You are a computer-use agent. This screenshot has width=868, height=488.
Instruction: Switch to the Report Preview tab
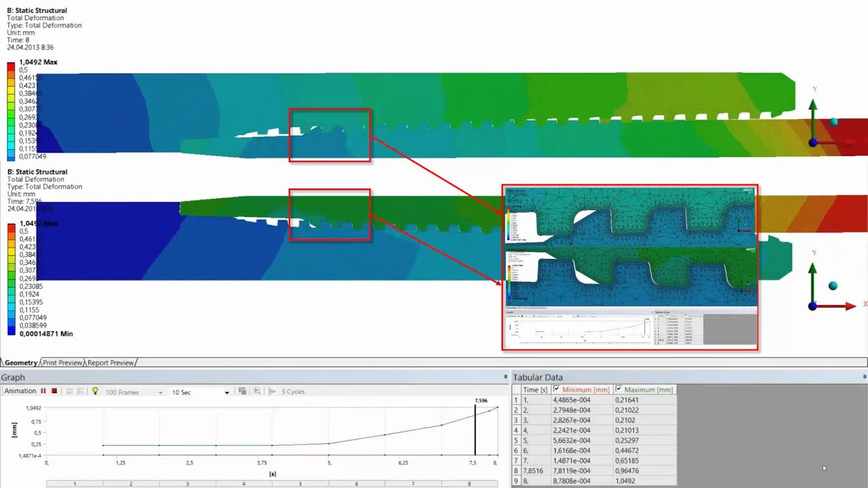click(x=111, y=363)
